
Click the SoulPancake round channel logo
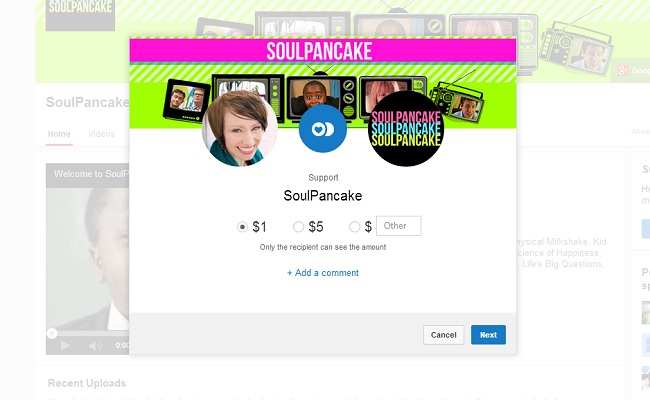point(406,128)
